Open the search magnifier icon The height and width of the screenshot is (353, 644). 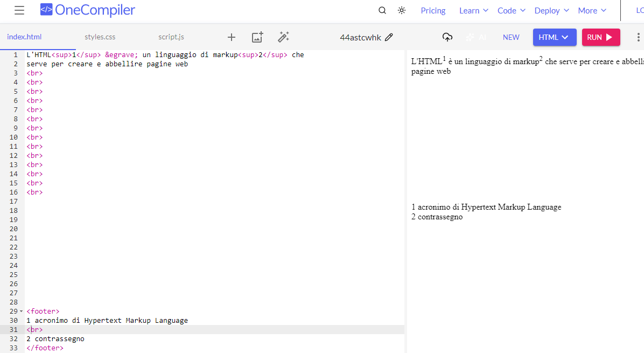[382, 10]
